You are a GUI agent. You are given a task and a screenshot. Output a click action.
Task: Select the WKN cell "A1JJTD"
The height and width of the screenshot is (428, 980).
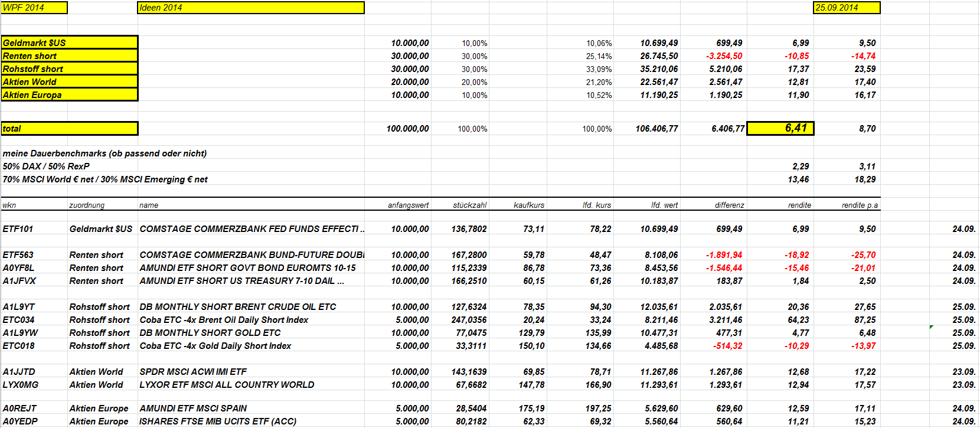click(x=19, y=372)
